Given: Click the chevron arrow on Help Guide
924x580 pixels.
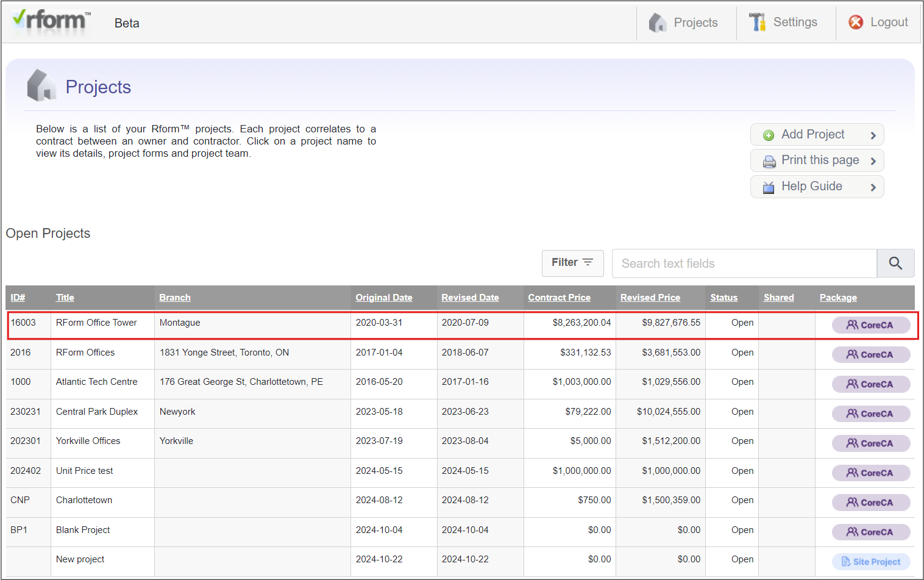Looking at the screenshot, I should point(873,187).
